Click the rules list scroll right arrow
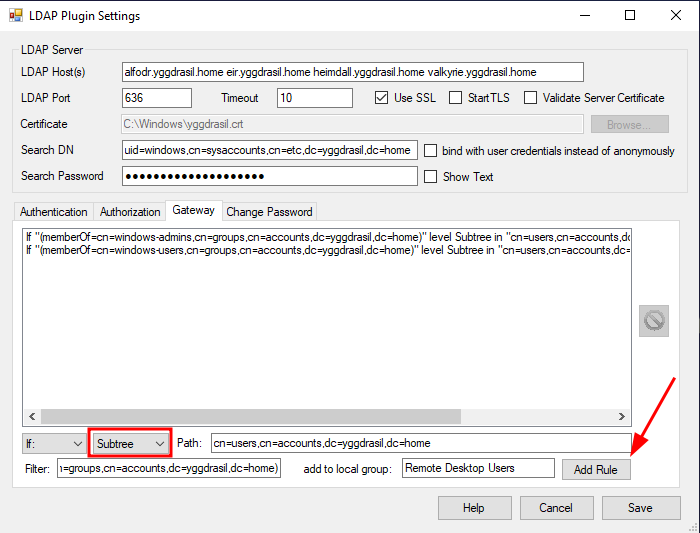Screen dimensions: 700x533 click(x=621, y=416)
